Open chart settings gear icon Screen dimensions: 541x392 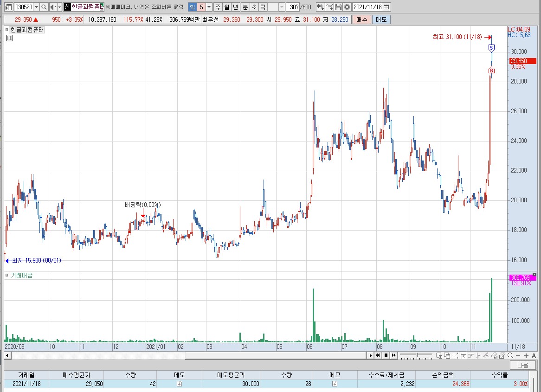[x=347, y=7]
